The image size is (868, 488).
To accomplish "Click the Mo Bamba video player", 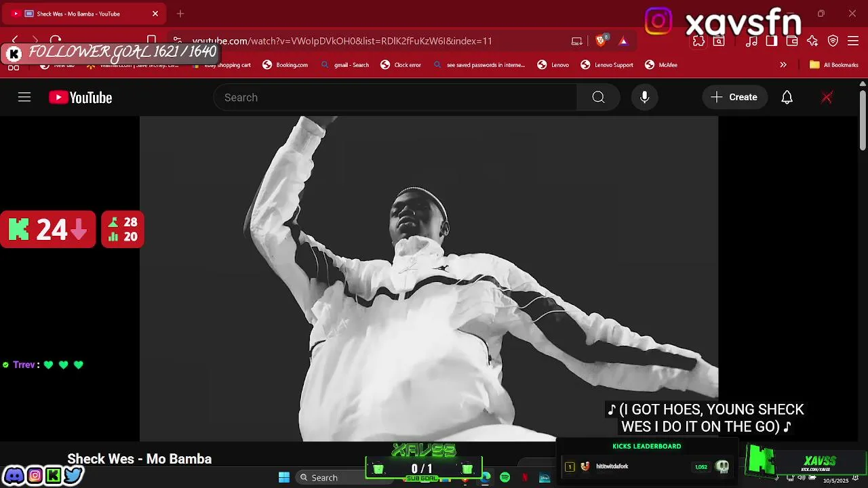I will [429, 279].
